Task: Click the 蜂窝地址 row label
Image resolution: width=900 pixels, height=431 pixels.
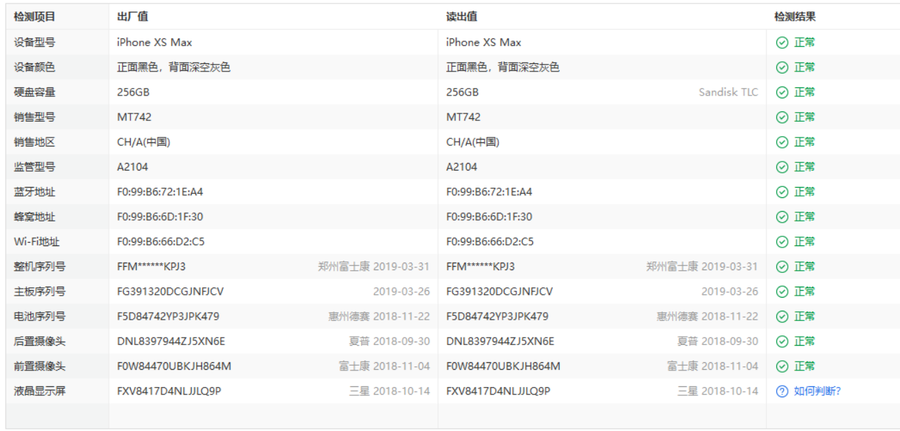Action: coord(34,217)
